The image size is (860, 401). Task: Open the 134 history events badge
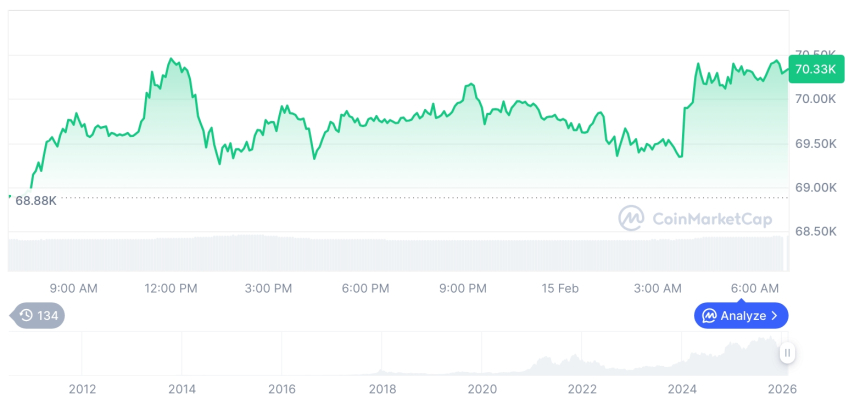[39, 316]
